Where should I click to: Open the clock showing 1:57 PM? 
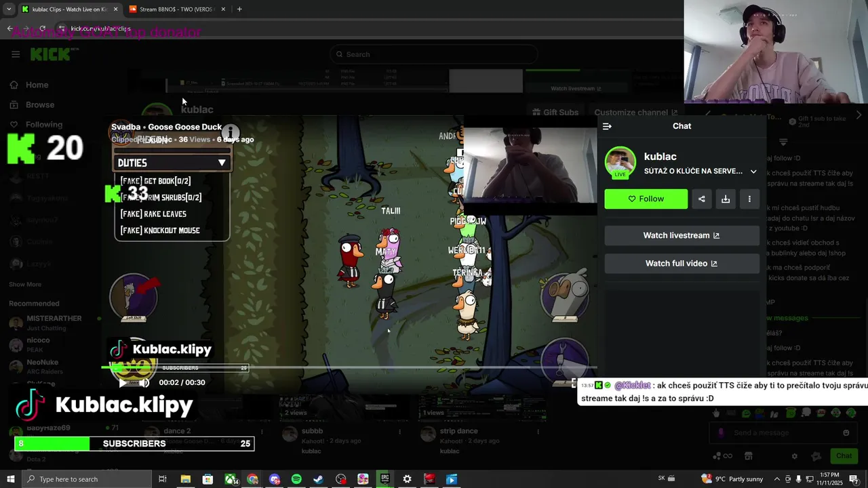[x=830, y=479]
